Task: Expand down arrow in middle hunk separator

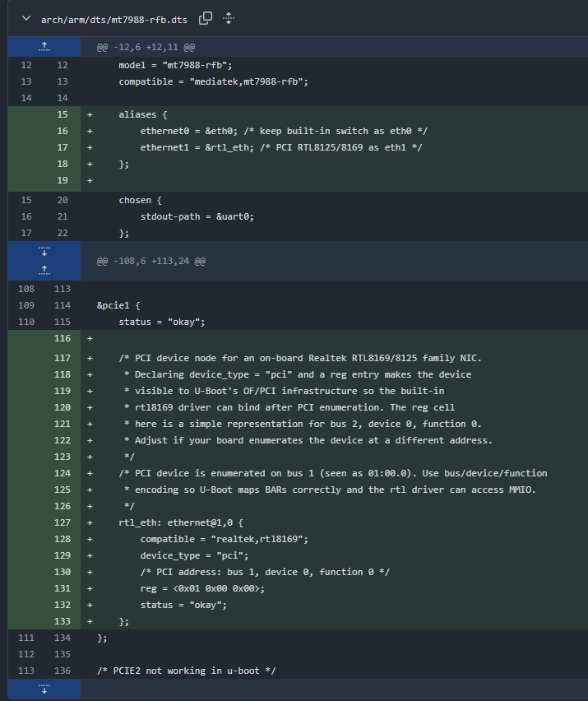Action: (x=44, y=253)
